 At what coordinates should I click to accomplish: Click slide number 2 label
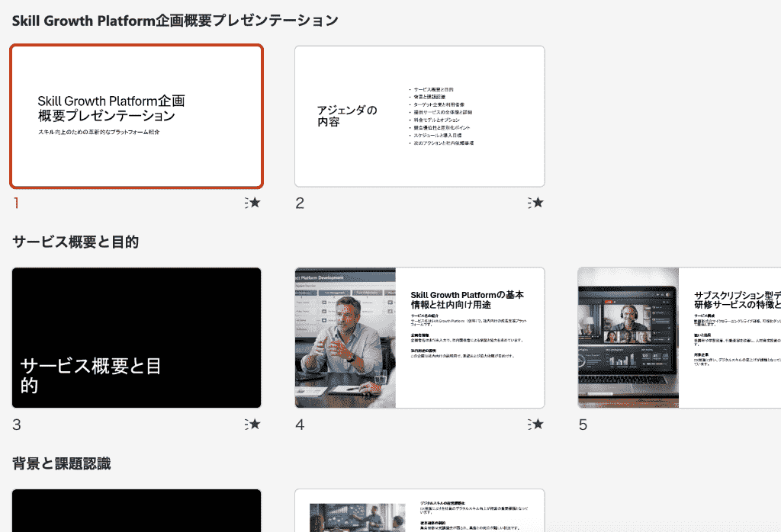point(300,203)
